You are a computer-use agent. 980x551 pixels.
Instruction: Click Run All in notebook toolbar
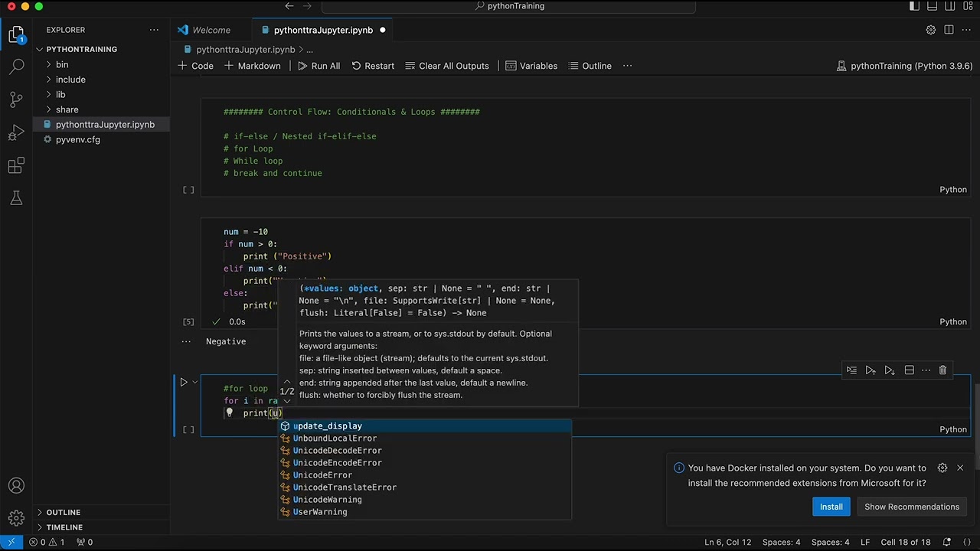(x=318, y=66)
